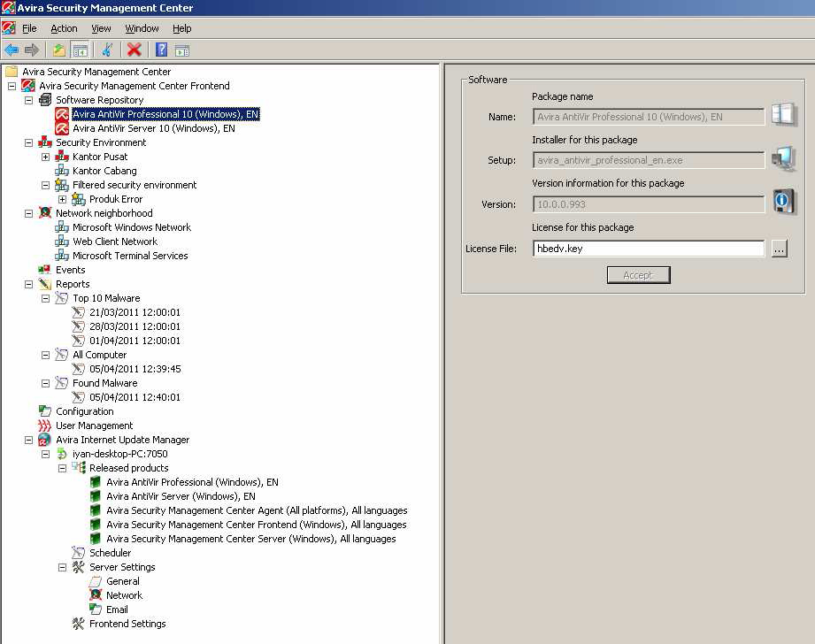Click the Back arrow toolbar icon
This screenshot has width=815, height=644.
coord(12,50)
